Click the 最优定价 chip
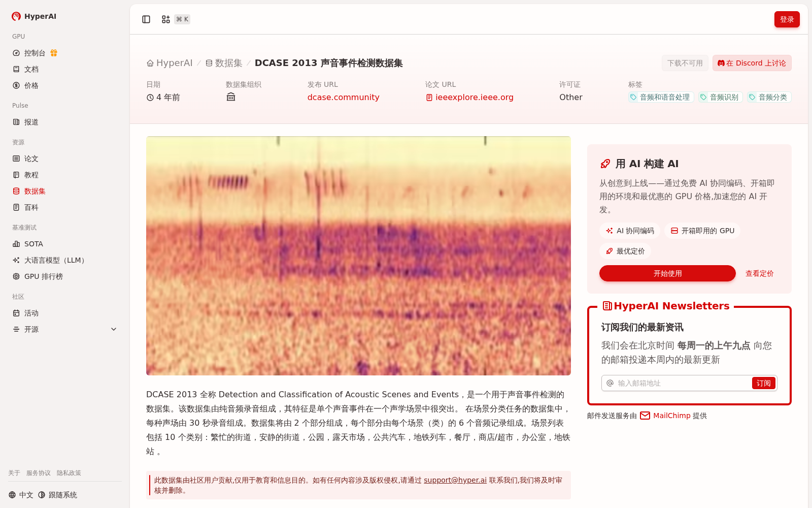This screenshot has width=812, height=508. (x=625, y=251)
